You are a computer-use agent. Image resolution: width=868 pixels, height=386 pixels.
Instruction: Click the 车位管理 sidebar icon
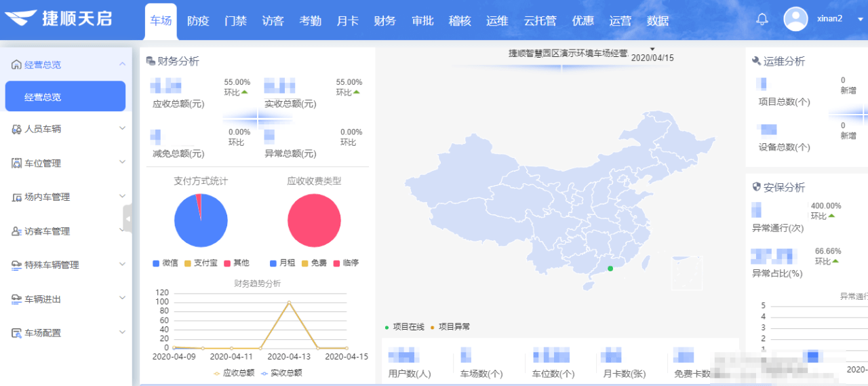coord(17,163)
